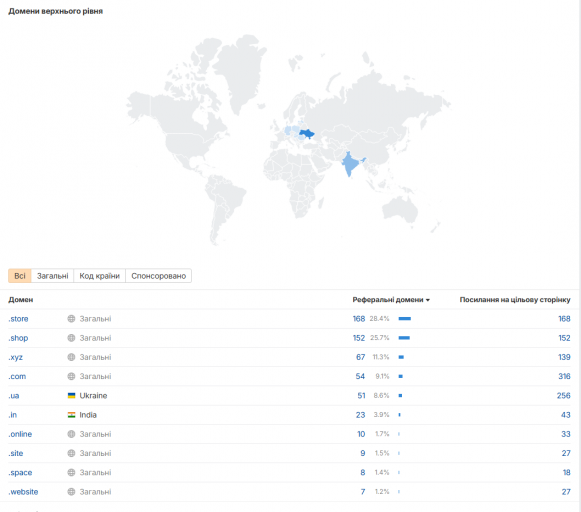The width and height of the screenshot is (581, 512).
Task: Open the .shop domain link
Action: 18,338
